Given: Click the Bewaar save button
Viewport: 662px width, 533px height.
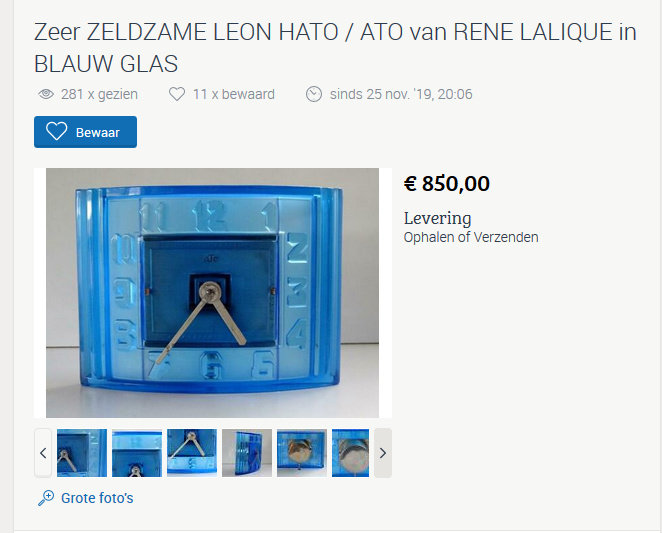Looking at the screenshot, I should point(85,132).
